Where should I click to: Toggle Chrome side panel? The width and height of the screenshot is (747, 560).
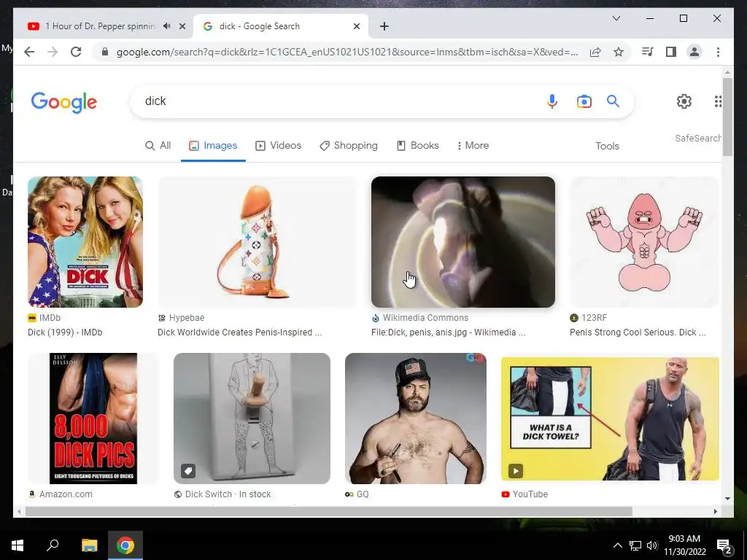[x=671, y=52]
